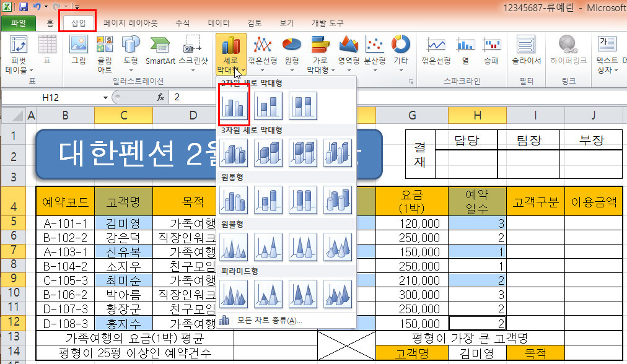Select column G header
Image resolution: width=627 pixels, height=364 pixels.
click(412, 116)
